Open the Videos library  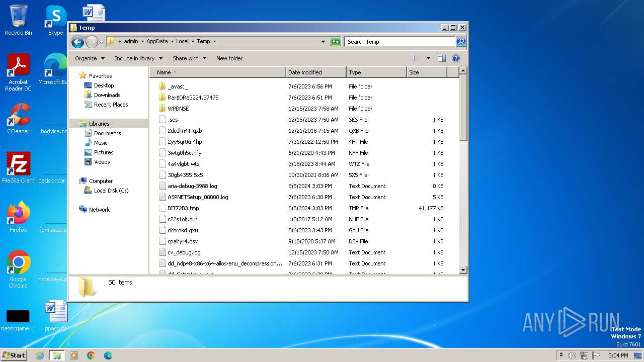tap(102, 162)
